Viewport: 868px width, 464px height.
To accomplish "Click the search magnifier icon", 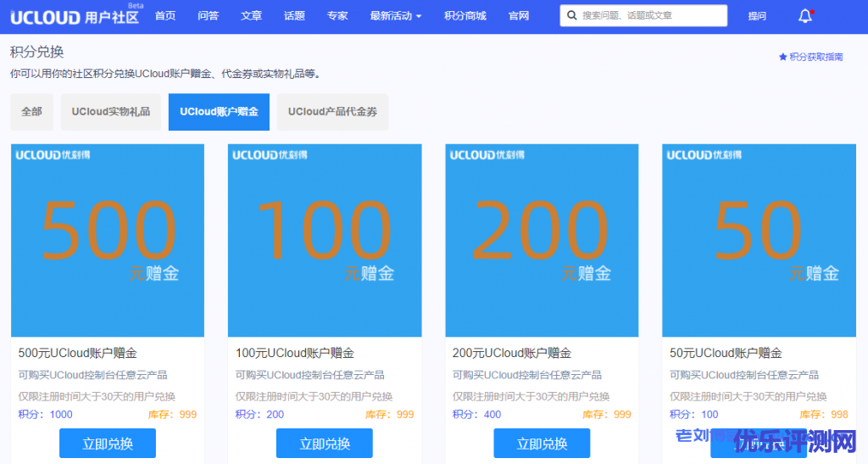I will [x=572, y=16].
